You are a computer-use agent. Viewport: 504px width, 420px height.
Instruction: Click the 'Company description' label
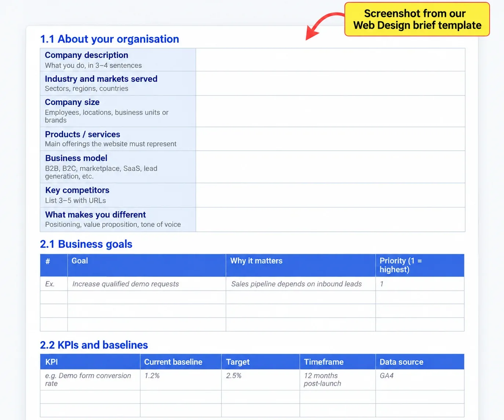(87, 55)
